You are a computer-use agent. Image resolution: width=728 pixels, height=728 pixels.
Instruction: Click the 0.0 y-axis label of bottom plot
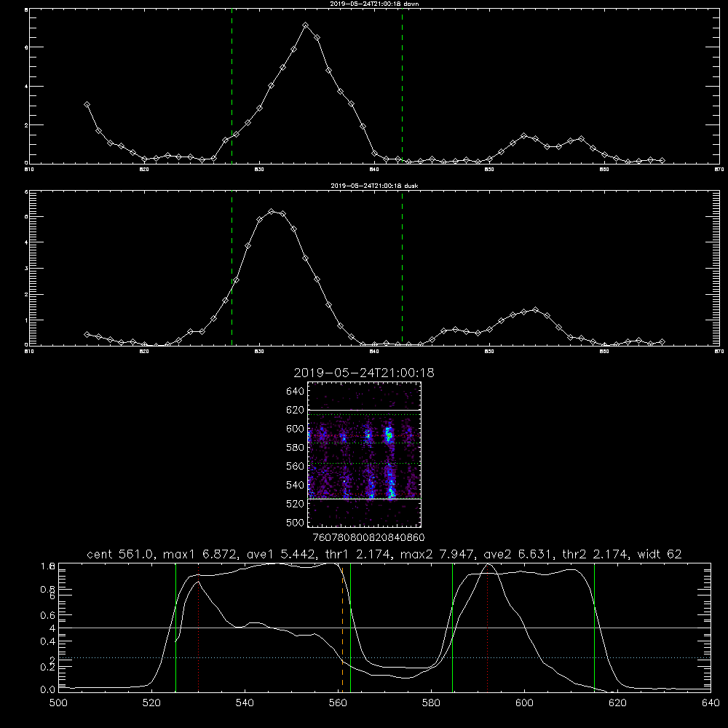pos(48,690)
